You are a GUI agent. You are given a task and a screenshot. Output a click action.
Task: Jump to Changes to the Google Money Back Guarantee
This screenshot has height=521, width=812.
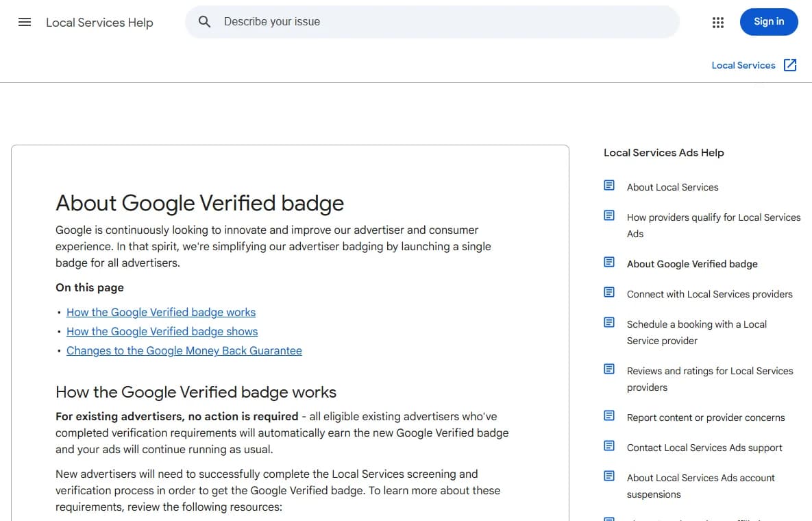click(184, 350)
